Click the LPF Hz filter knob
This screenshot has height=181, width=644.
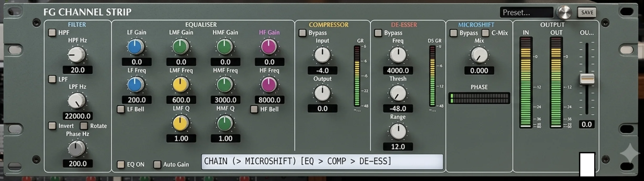[77, 101]
